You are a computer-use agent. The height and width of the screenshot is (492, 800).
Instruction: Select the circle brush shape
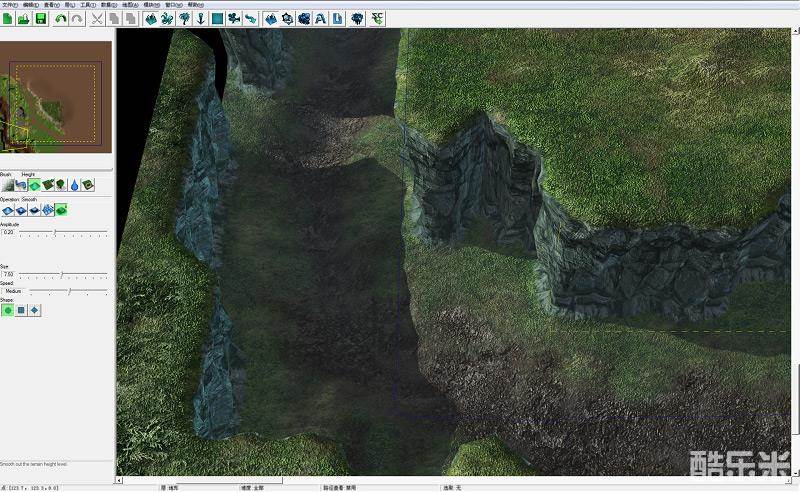[x=7, y=311]
